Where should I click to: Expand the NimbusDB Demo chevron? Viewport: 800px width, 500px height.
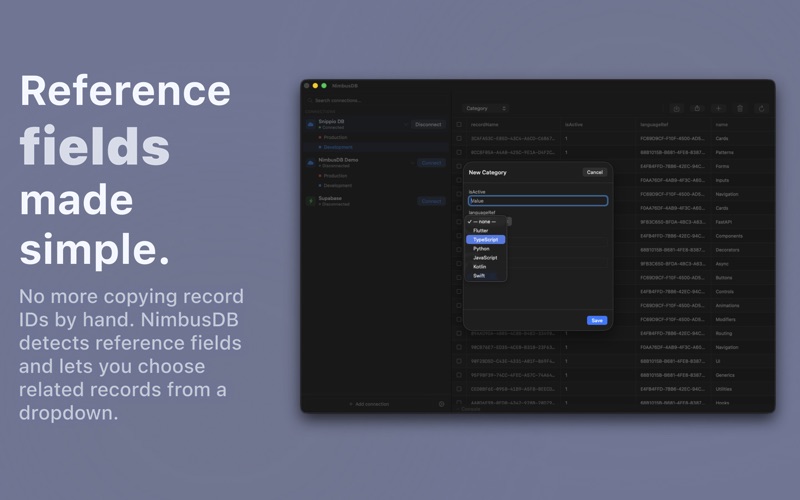coord(412,163)
